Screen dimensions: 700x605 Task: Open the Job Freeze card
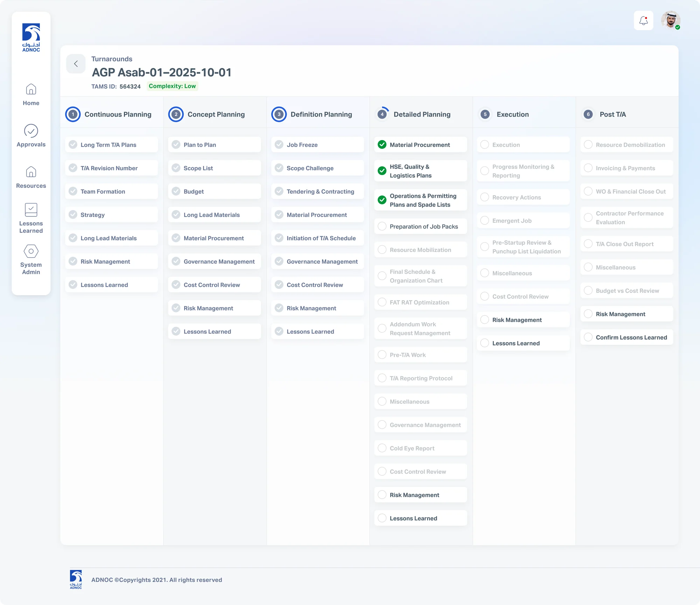coord(317,145)
